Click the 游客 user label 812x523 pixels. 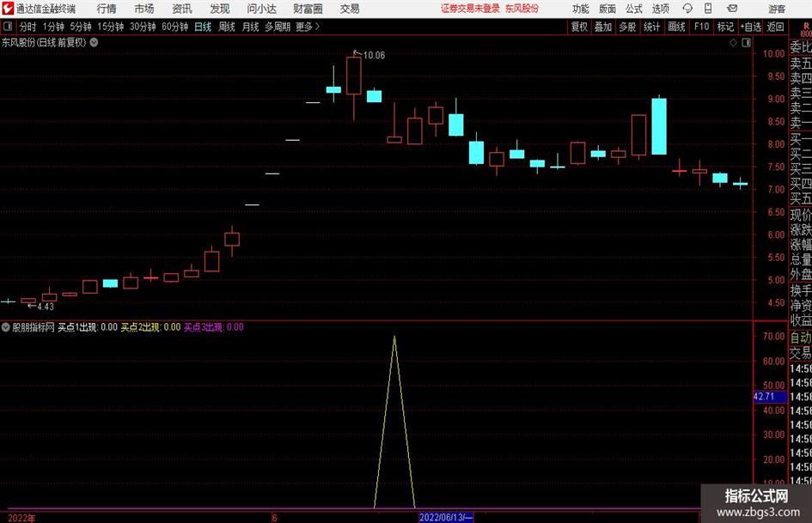[777, 9]
